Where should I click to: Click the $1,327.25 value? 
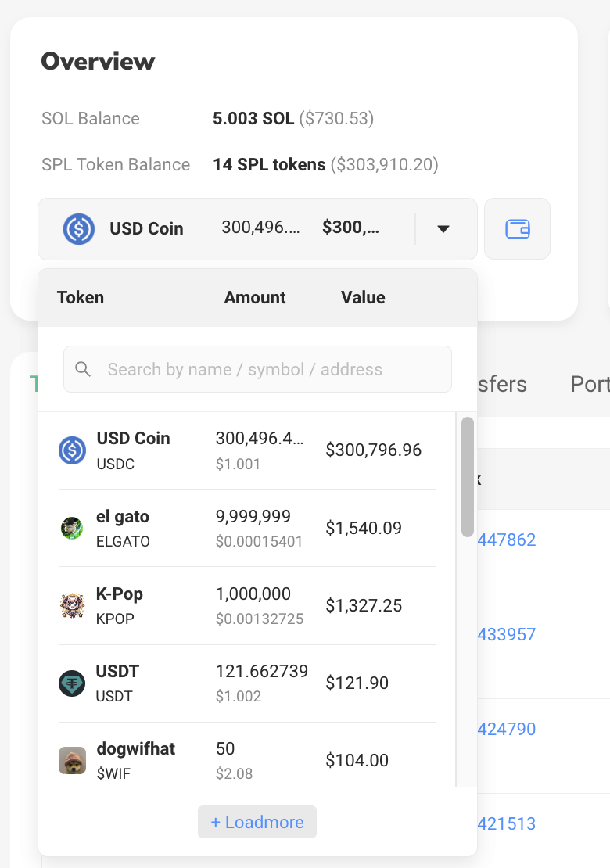(364, 605)
